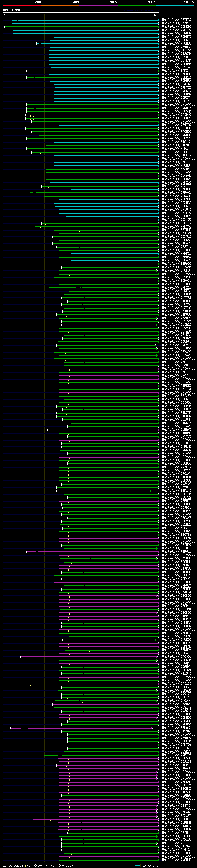Click the =100char. scale legend at bottom
This screenshot has height=868, width=197.
(146, 865)
